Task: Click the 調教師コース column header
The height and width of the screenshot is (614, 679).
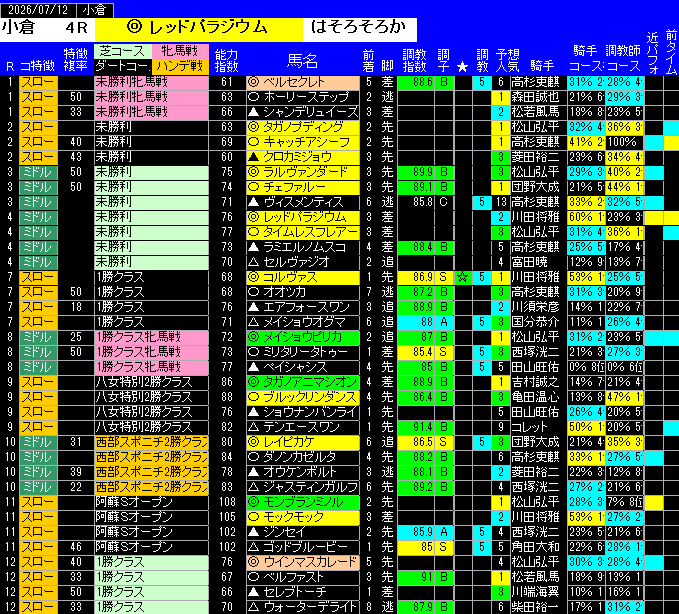Action: [x=624, y=58]
